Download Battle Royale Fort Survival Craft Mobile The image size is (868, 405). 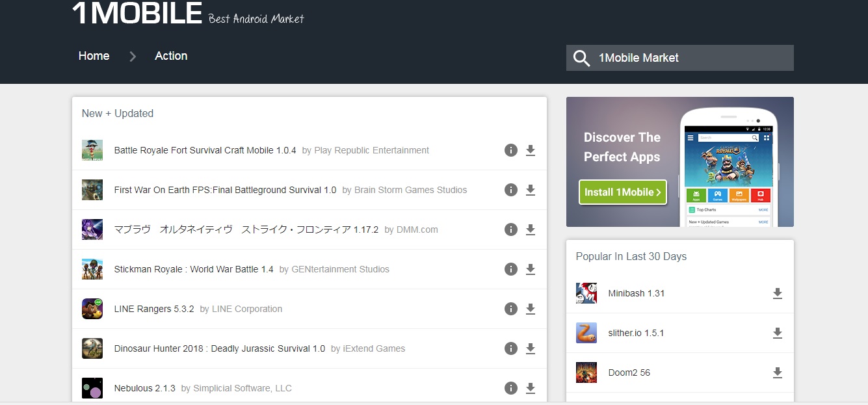[531, 151]
